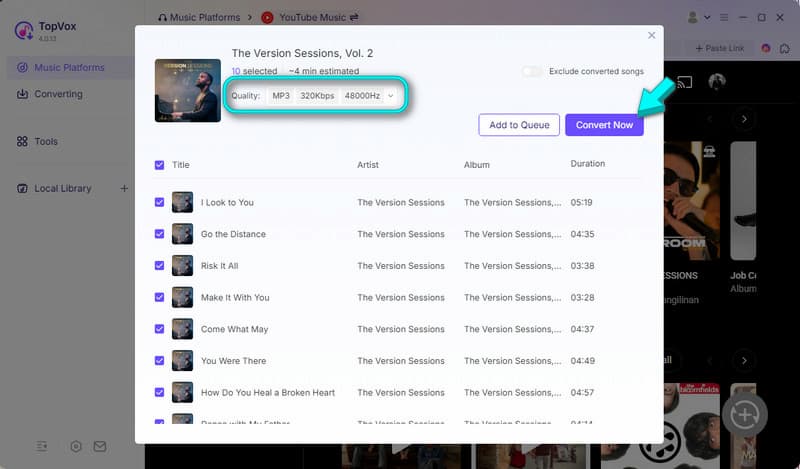Click the cast screen icon
800x469 pixels.
pos(685,82)
